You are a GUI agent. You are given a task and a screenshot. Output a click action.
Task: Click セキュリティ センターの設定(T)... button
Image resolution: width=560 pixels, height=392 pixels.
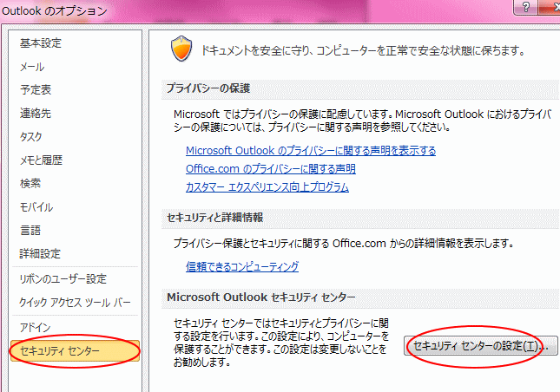point(480,346)
